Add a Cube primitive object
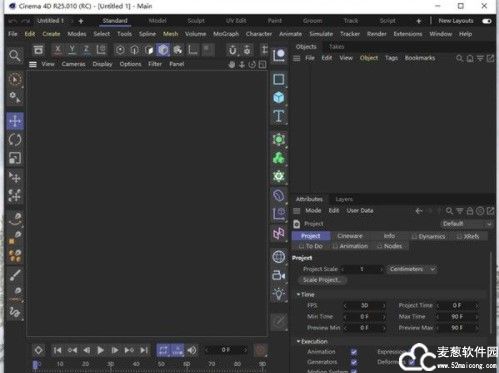The image size is (499, 373). point(279,97)
